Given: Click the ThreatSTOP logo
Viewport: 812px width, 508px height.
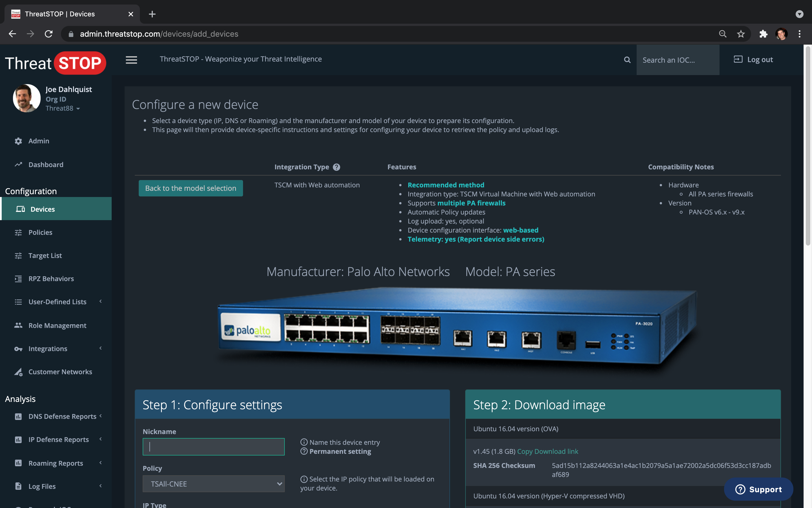Looking at the screenshot, I should coord(55,63).
